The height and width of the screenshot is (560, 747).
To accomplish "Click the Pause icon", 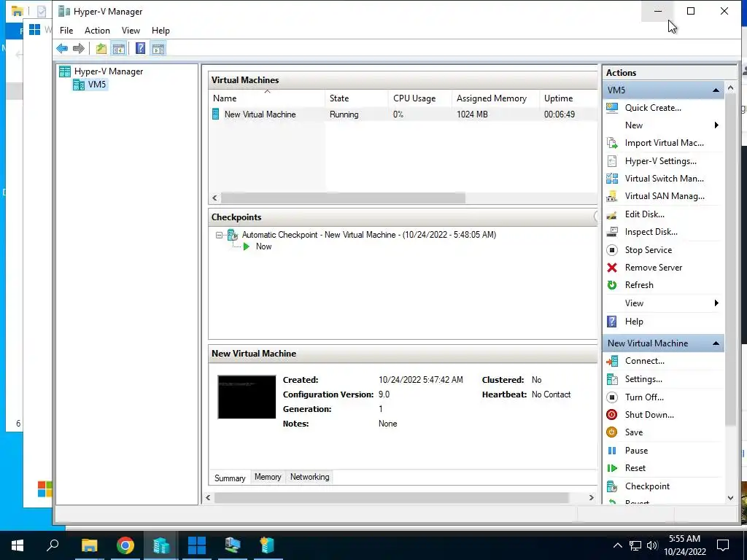I will pos(612,451).
